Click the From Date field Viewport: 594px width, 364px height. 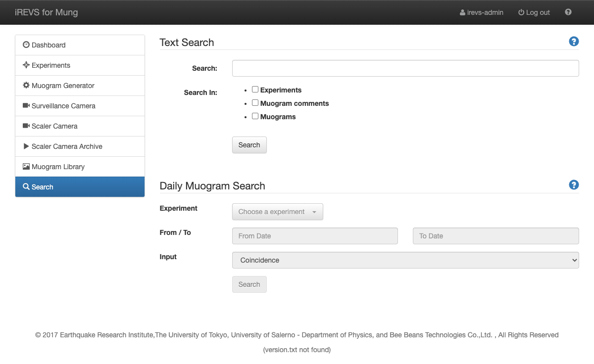(x=315, y=236)
